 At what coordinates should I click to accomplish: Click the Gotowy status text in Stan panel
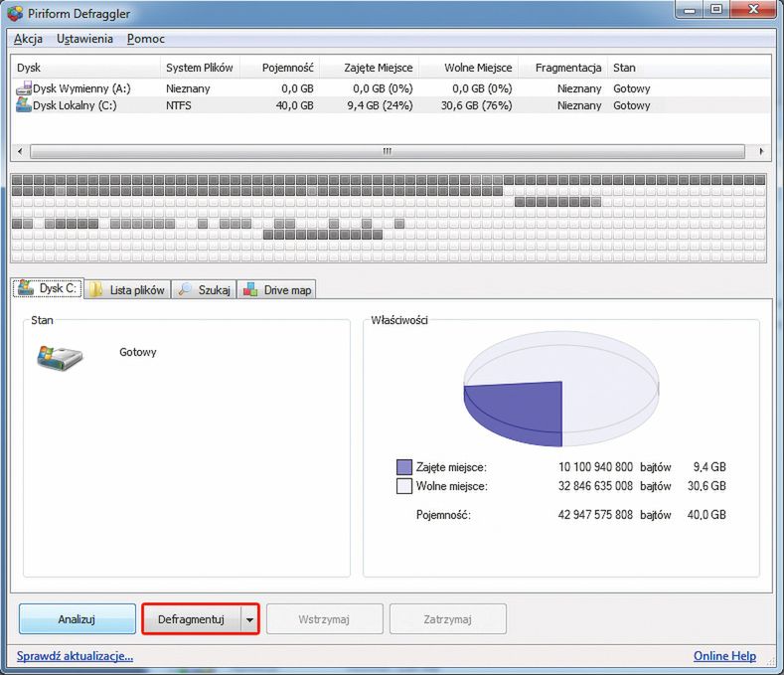click(138, 352)
